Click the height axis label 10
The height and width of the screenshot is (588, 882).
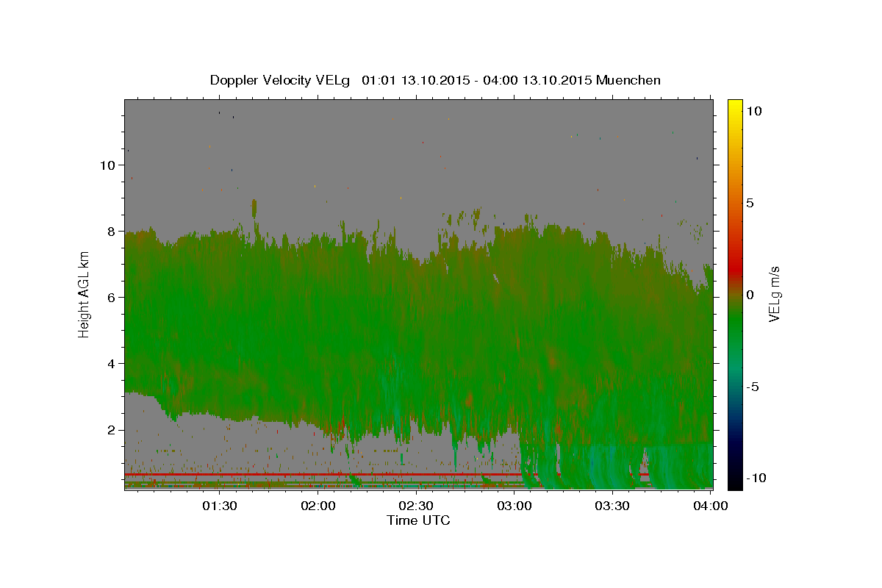click(x=108, y=165)
